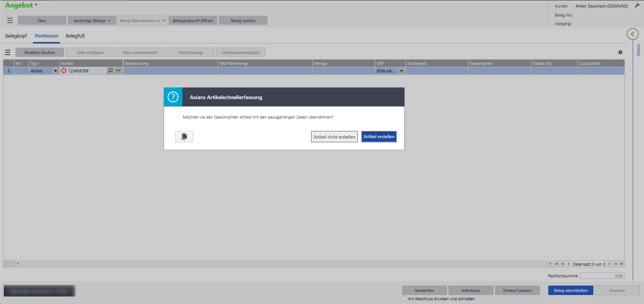The width and height of the screenshot is (644, 304).
Task: Switch to the Belegfuß tab
Action: click(x=75, y=36)
